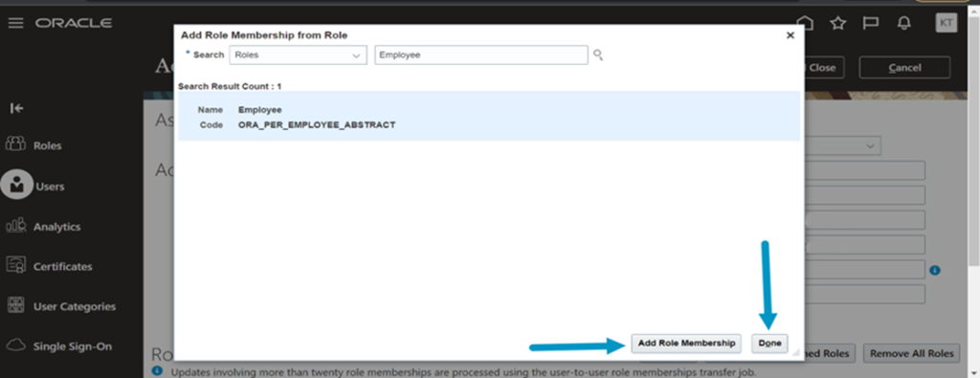This screenshot has width=980, height=378.
Task: Open the Roles search type dropdown
Action: (x=299, y=55)
